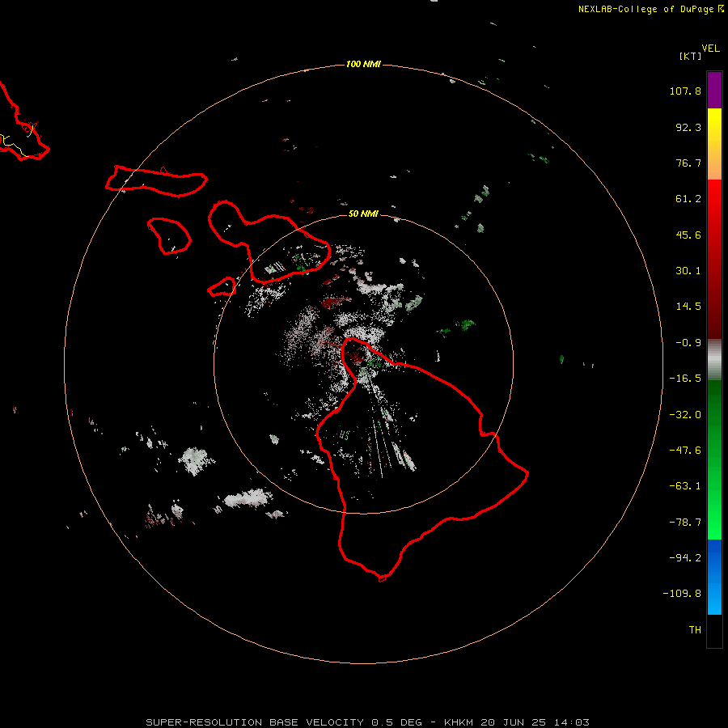Click the SUPER-RESOLUTION BASE VELOCITY caption
This screenshot has height=728, width=728.
368,722
